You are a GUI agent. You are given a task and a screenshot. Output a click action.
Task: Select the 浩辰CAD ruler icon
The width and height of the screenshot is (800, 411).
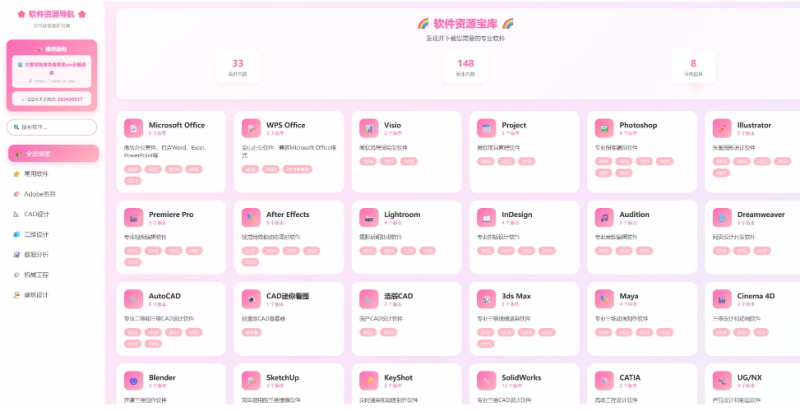pyautogui.click(x=369, y=299)
